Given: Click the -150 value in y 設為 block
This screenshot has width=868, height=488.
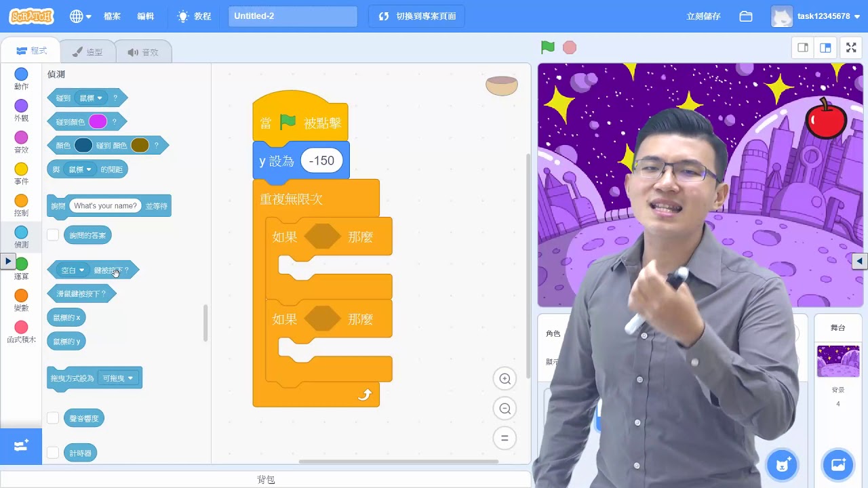Looking at the screenshot, I should (x=321, y=161).
